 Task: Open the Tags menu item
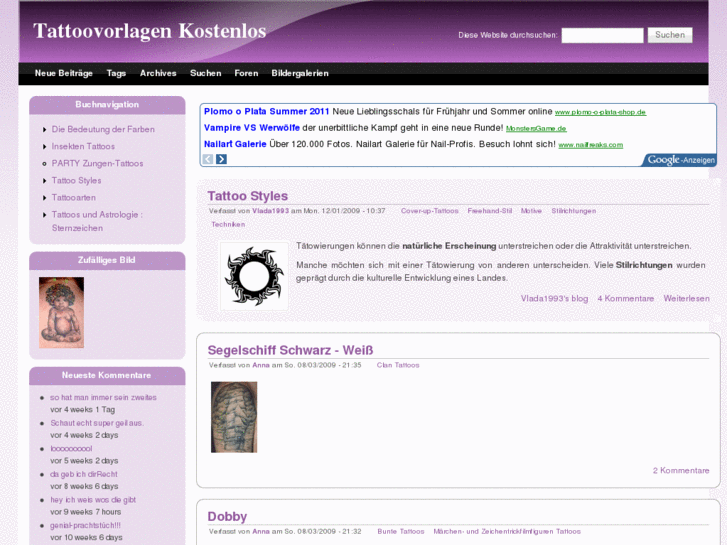tap(116, 73)
